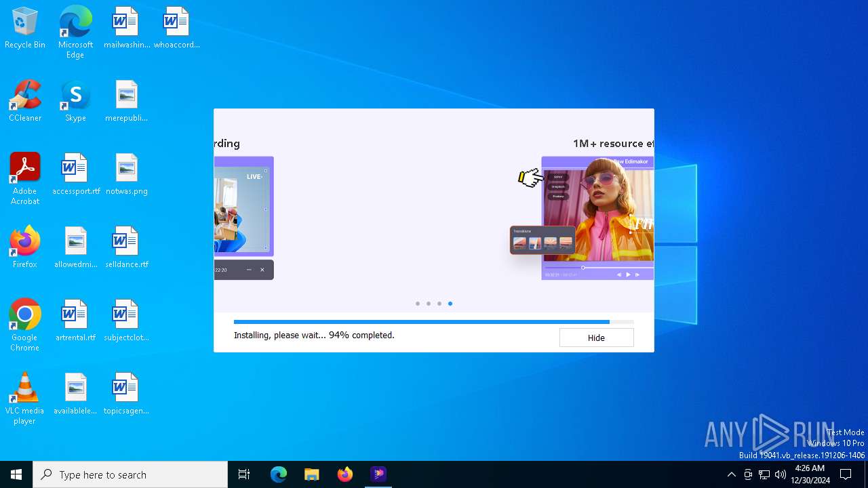Select the whoaccord... Word document icon

pyautogui.click(x=176, y=28)
